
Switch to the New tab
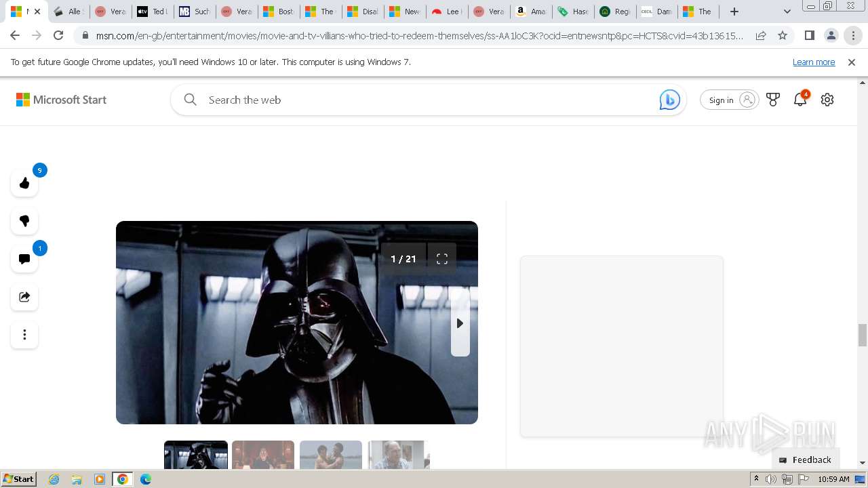coord(404,12)
